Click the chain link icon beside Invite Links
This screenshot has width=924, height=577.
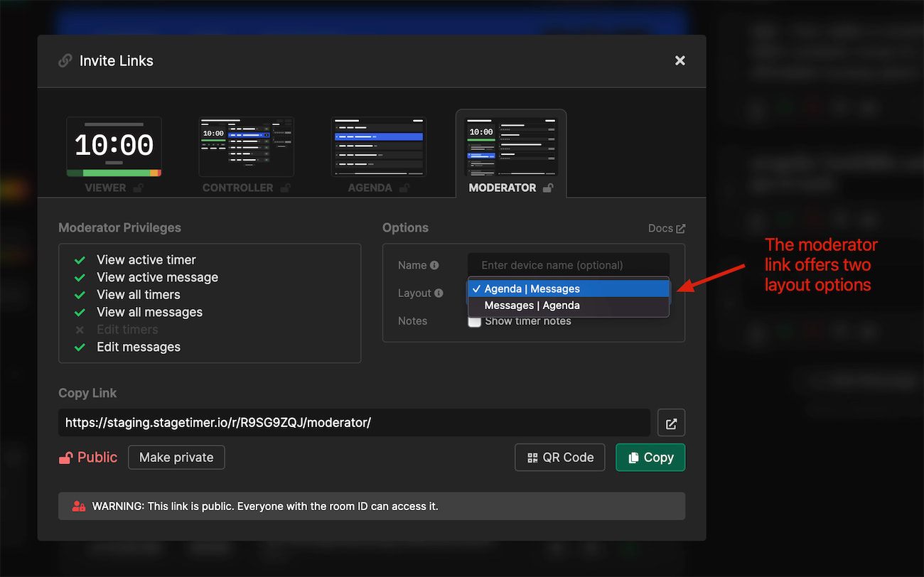tap(65, 60)
